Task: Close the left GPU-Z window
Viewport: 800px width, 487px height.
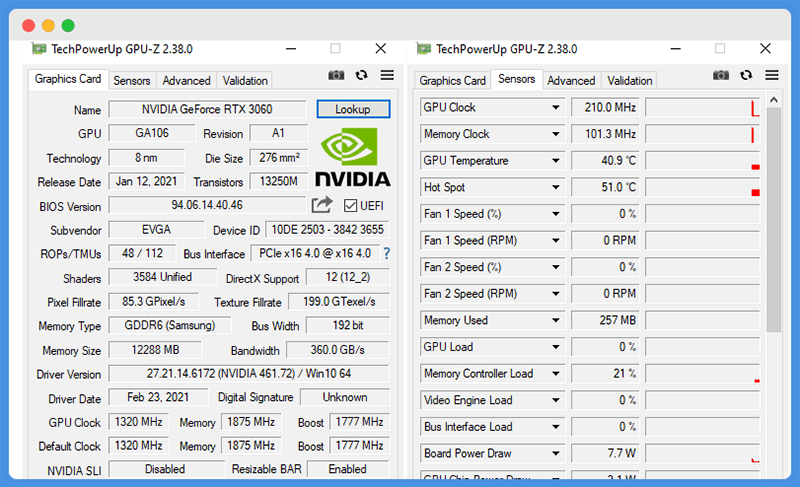Action: coord(381,48)
